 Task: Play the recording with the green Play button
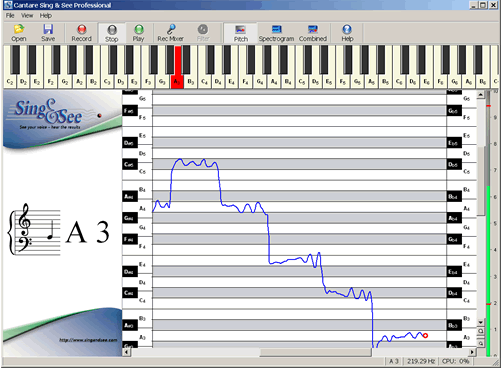[x=138, y=33]
